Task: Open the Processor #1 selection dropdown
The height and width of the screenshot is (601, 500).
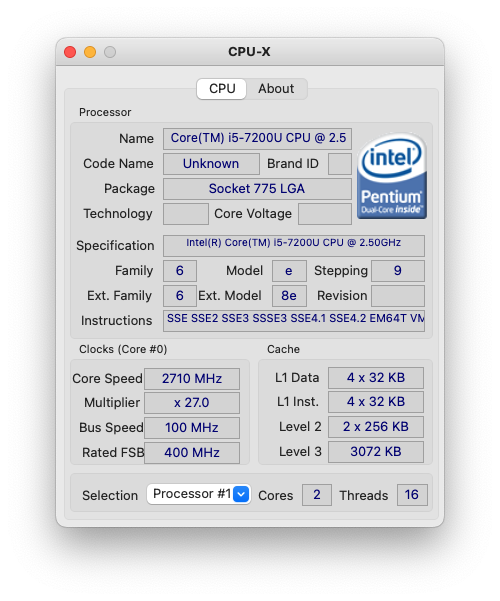Action: point(199,494)
